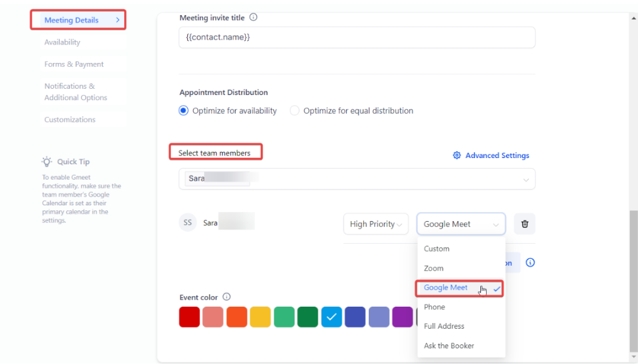Image resolution: width=638 pixels, height=364 pixels.
Task: Open the High Priority dropdown
Action: [x=376, y=224]
